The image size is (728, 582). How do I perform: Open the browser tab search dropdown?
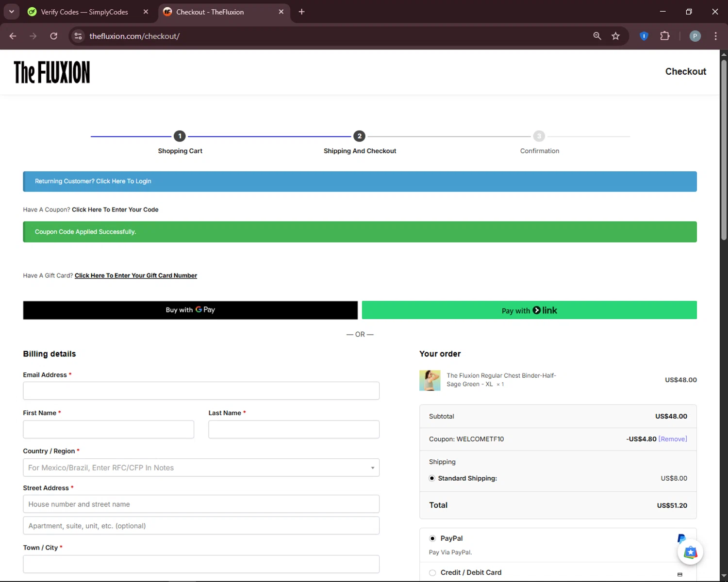click(x=11, y=12)
